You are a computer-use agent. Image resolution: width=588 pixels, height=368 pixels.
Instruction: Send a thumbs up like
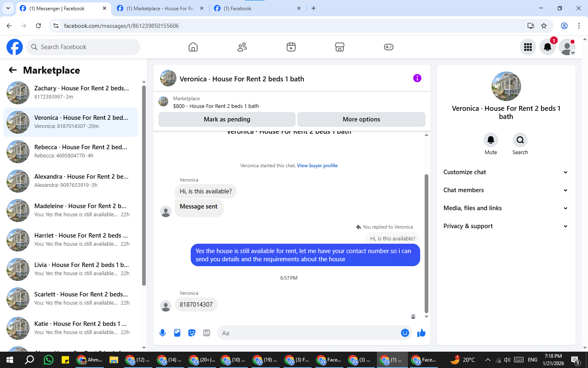tap(421, 333)
